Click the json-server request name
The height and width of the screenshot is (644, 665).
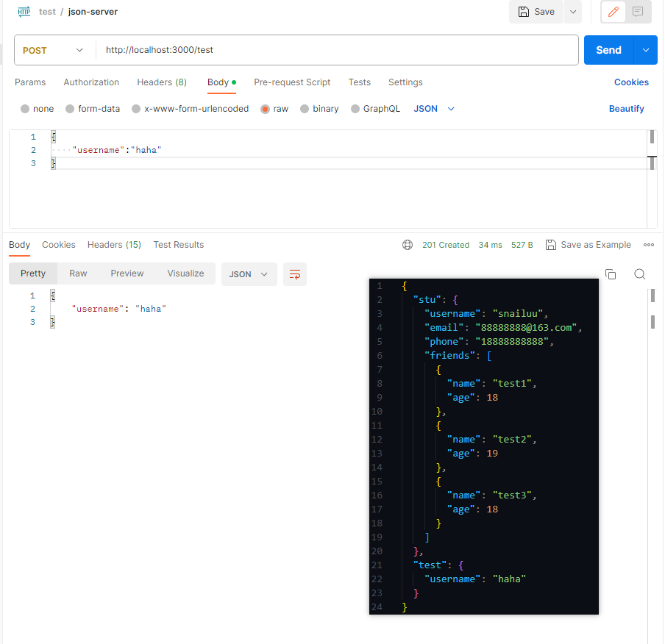(x=93, y=12)
